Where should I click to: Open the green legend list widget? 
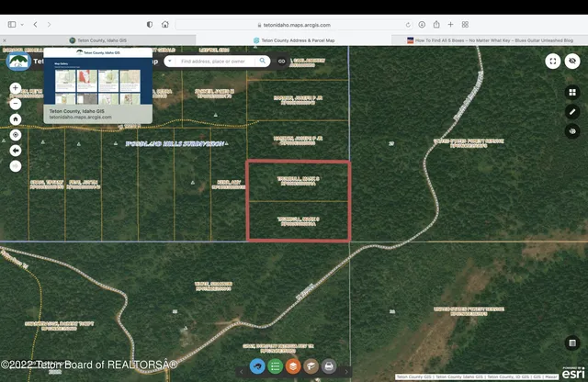pyautogui.click(x=274, y=366)
